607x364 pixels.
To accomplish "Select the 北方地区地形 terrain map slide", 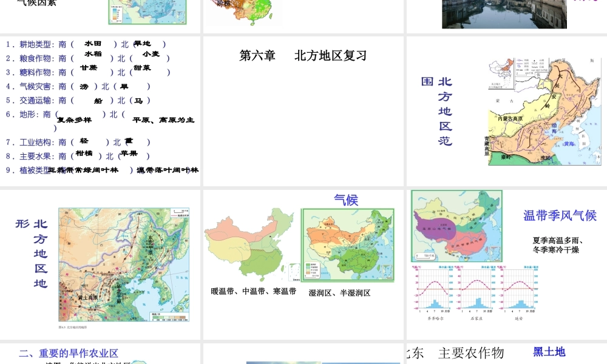I will [x=100, y=265].
